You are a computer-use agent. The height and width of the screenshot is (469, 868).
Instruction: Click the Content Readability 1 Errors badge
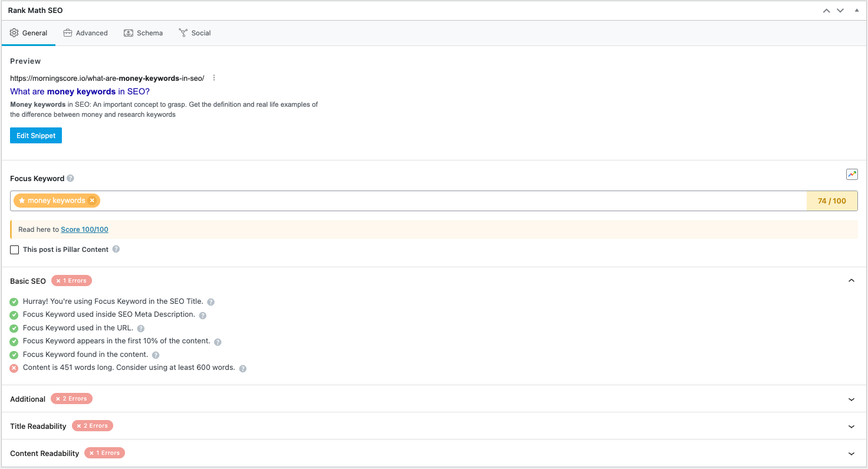tap(104, 453)
